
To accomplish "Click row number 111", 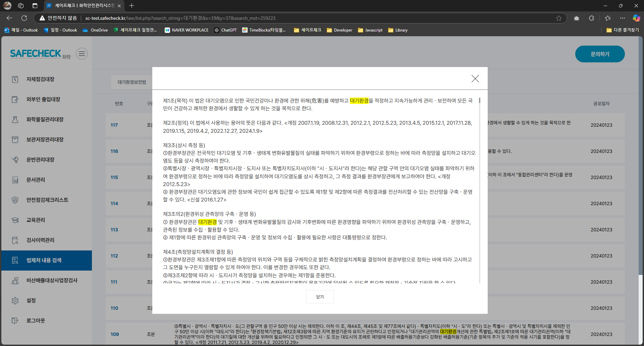I will (114, 282).
